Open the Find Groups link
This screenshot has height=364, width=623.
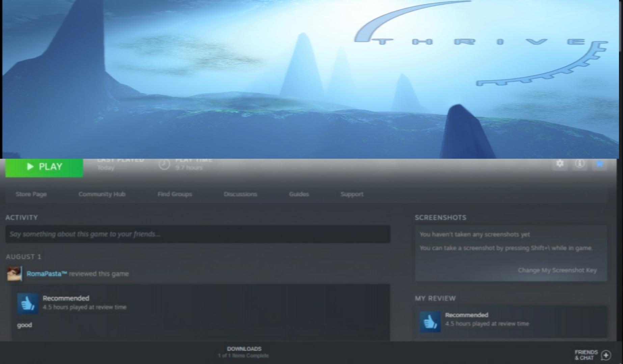pyautogui.click(x=174, y=194)
